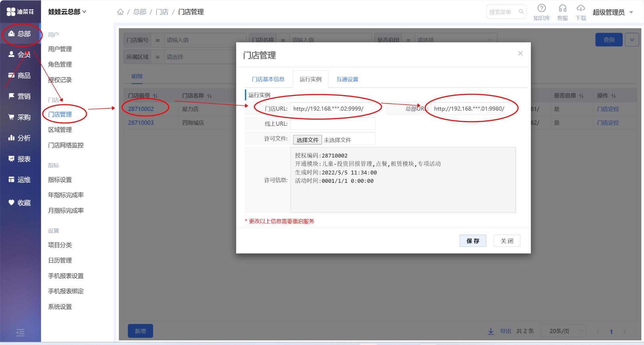
Task: Open the 收藏 favorites in sidebar
Action: (20, 203)
